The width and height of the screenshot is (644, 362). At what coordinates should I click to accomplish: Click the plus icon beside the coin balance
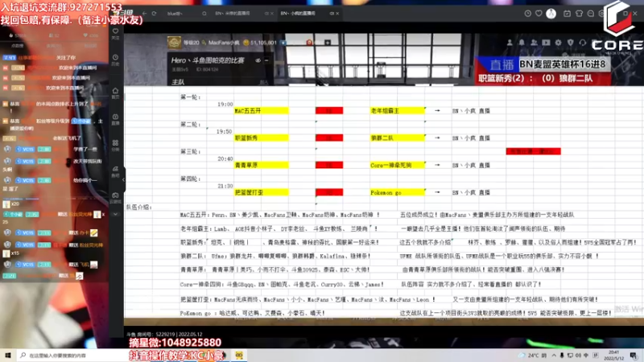(328, 43)
